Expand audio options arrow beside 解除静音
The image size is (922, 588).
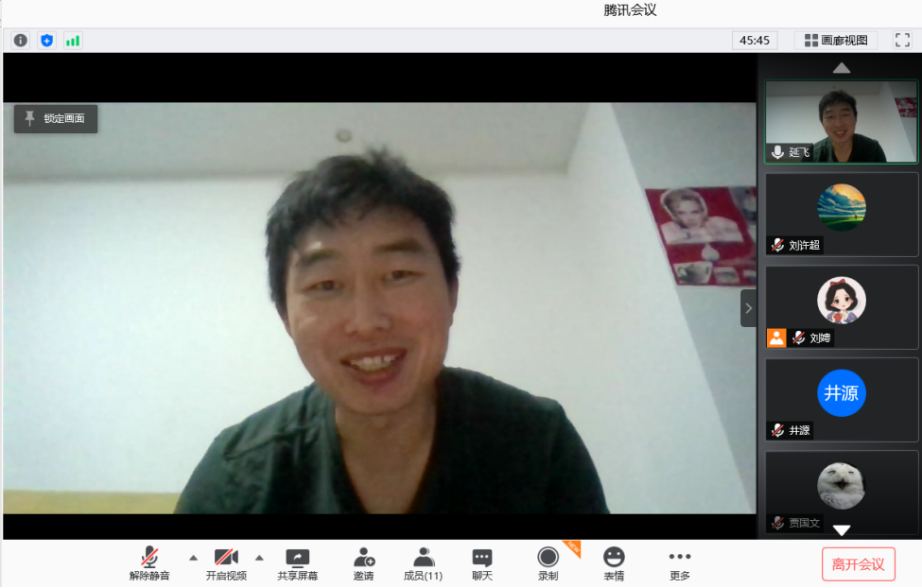pyautogui.click(x=193, y=557)
